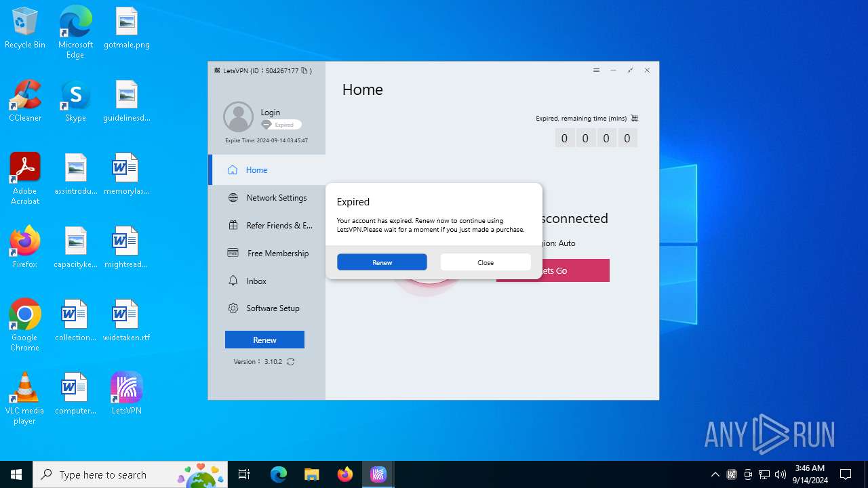Click the Free Membership icon
Screen dimensions: 868x488
(x=233, y=253)
